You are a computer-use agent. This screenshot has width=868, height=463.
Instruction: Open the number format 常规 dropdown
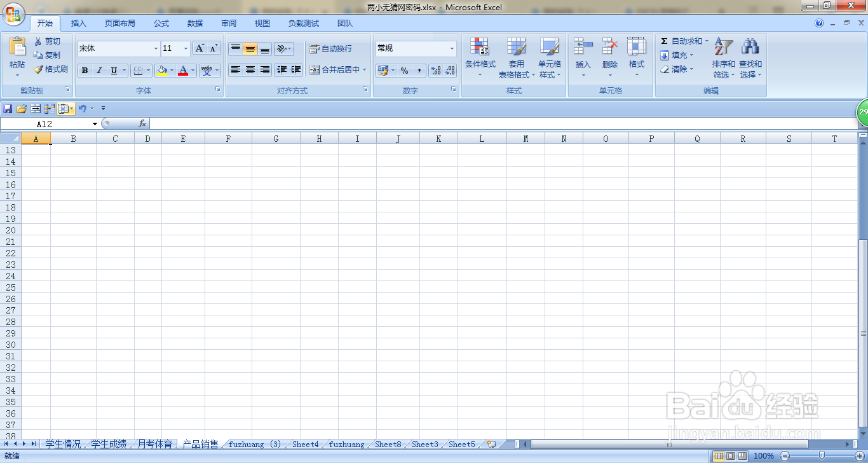452,48
